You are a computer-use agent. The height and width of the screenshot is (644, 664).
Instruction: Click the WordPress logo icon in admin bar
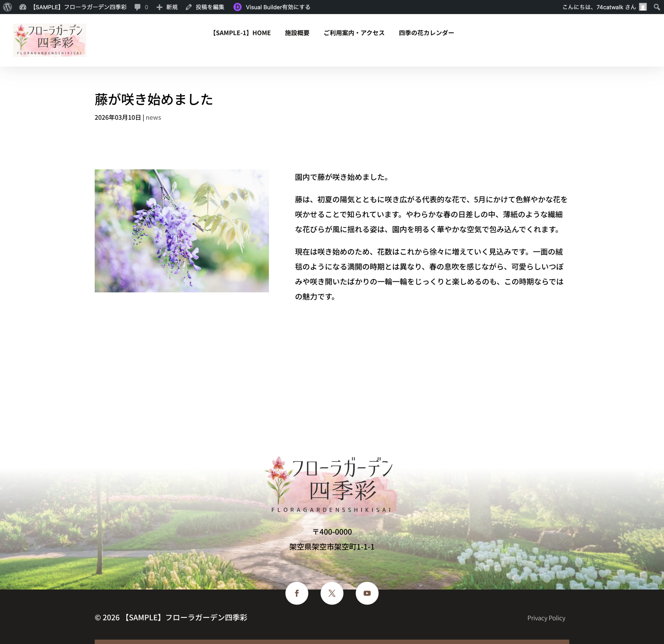8,7
